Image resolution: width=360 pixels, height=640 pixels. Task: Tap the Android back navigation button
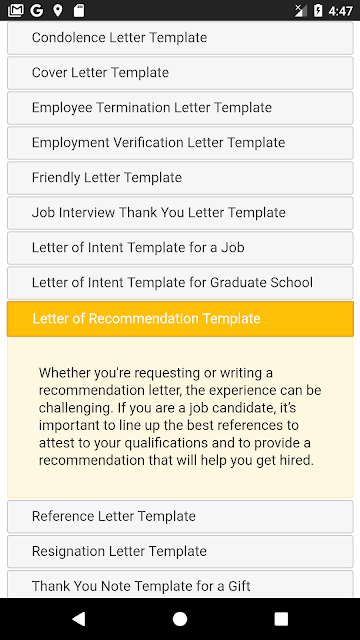point(78,619)
